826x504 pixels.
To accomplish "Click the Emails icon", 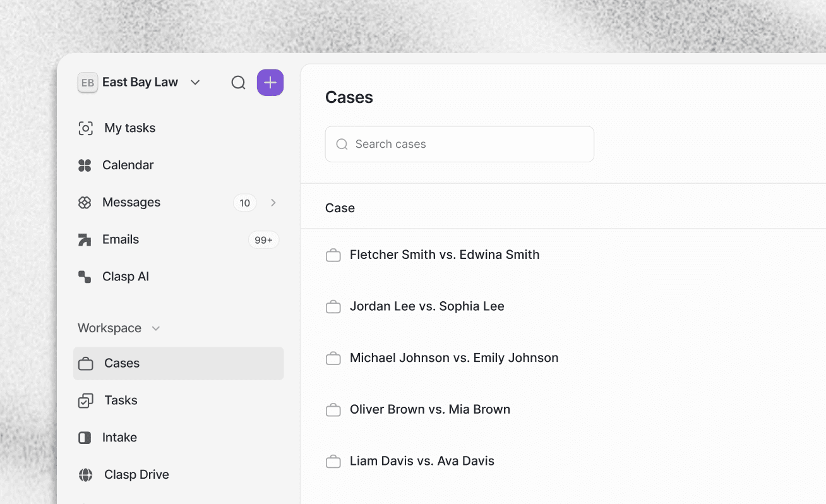I will pyautogui.click(x=85, y=240).
